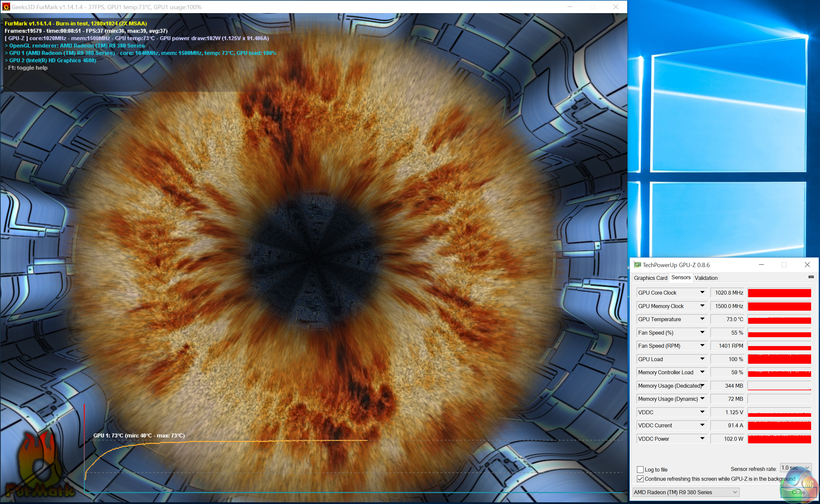Screen dimensions: 820x504
Task: Expand the GPU Temperature sensor dropdown
Action: click(702, 319)
